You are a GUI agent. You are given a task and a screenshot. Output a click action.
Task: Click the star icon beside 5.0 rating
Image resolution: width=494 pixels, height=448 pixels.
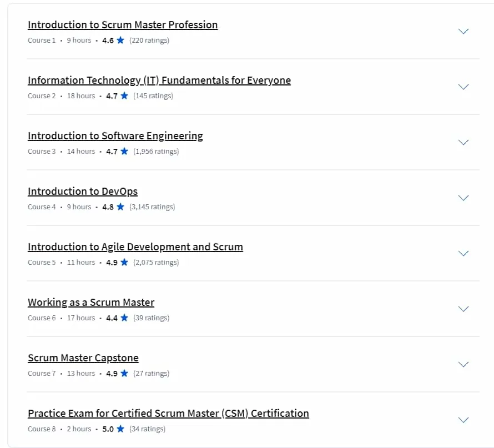point(120,429)
